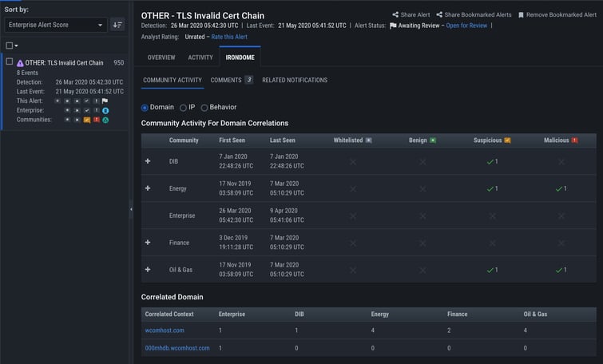This screenshot has height=364, width=603.
Task: Click the teal community icon in Communities row
Action: (105, 120)
